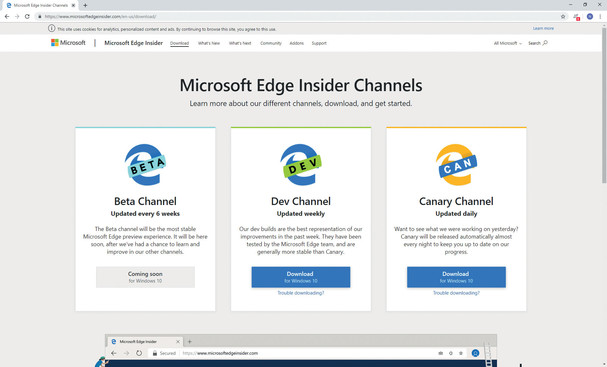Viewport: 607px width, 367px height.
Task: Open Learn more about cookies
Action: coord(543,28)
